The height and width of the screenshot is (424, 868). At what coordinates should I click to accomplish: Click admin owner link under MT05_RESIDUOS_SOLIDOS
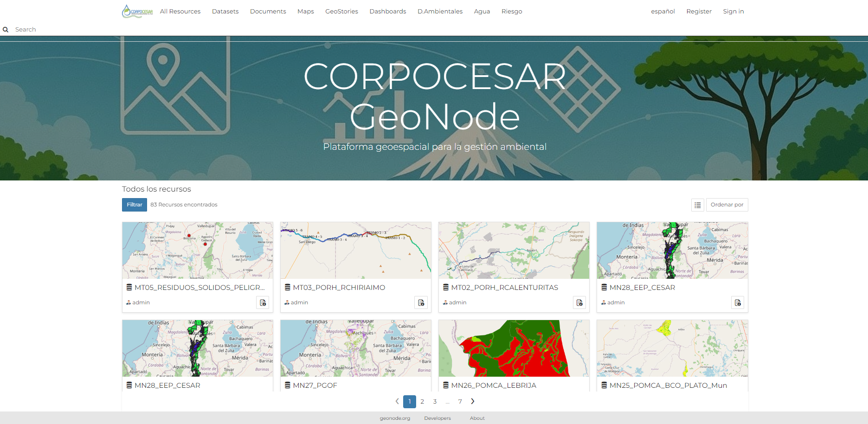(x=141, y=302)
